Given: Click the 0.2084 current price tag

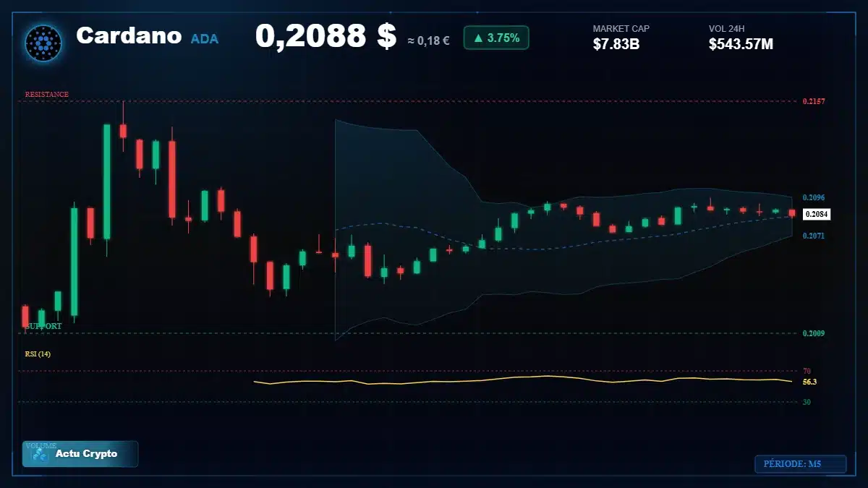Looking at the screenshot, I should tap(817, 214).
